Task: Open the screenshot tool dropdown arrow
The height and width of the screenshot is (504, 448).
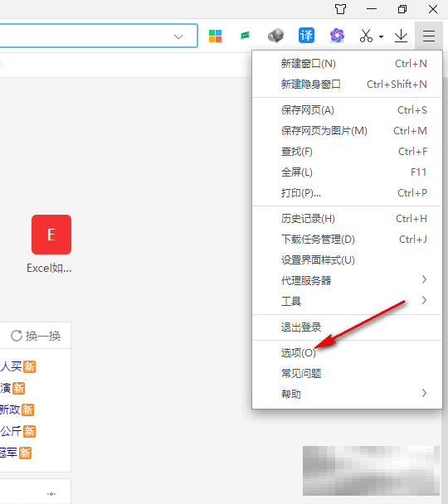Action: 381,36
